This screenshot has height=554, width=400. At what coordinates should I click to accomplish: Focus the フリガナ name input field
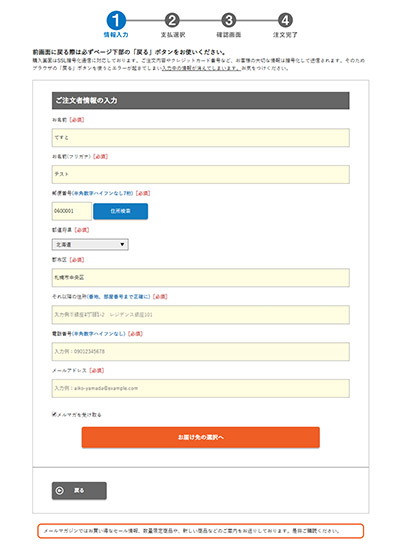tap(201, 174)
